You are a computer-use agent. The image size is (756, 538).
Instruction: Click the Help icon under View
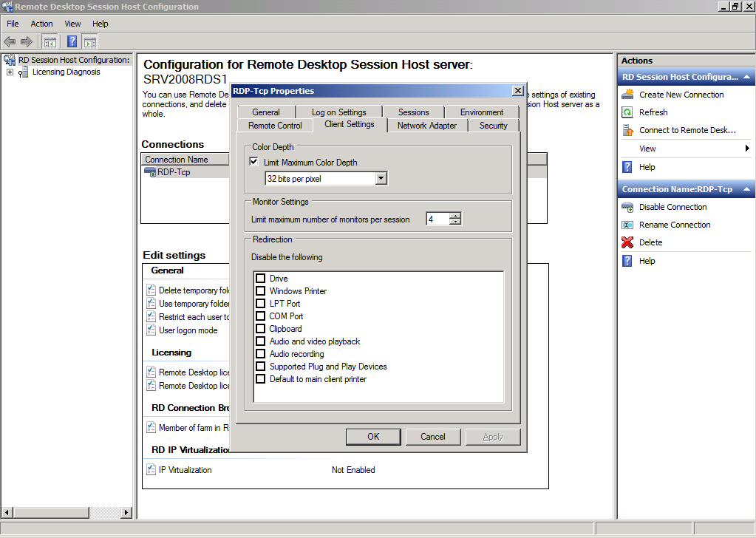[x=627, y=167]
